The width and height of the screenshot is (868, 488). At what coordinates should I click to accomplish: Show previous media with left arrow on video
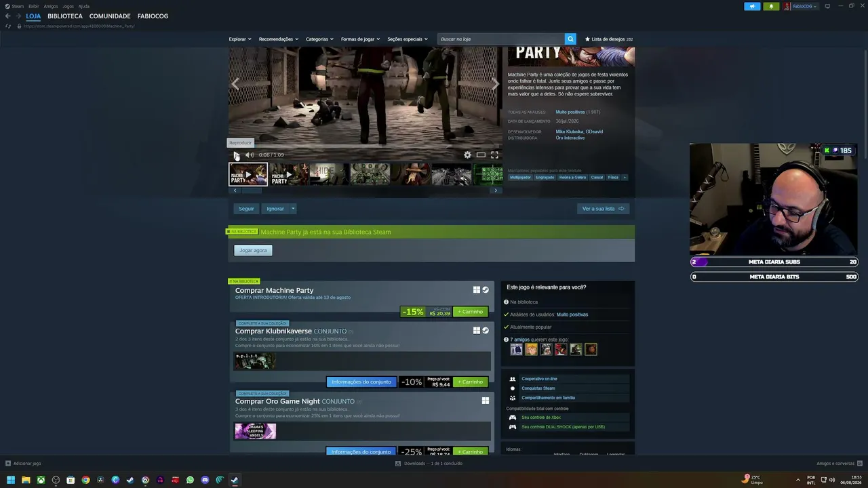click(x=235, y=84)
